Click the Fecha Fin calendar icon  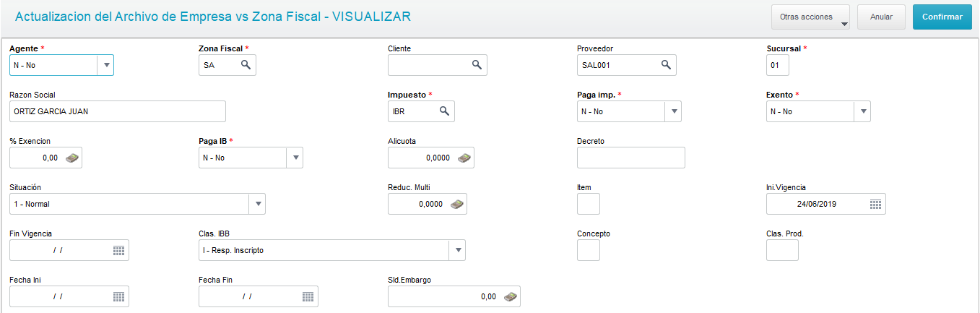(x=308, y=296)
